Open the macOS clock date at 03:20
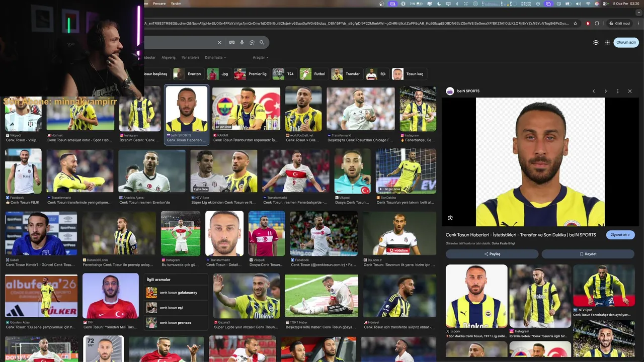Image resolution: width=644 pixels, height=362 pixels. [626, 4]
